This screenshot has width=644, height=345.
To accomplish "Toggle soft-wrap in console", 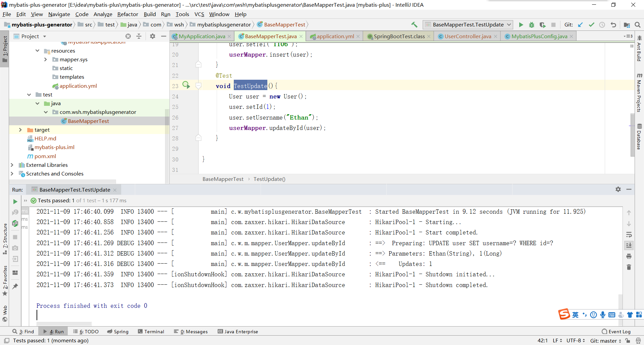I will click(629, 234).
